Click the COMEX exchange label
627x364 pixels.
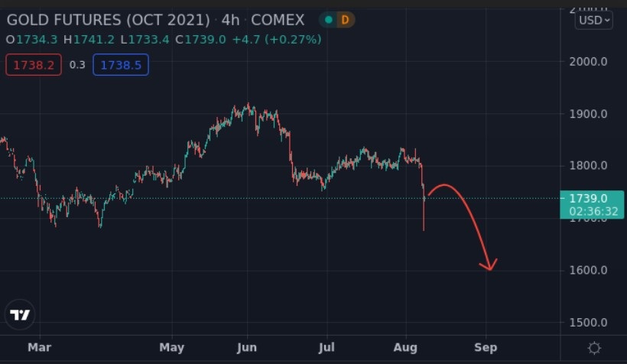[278, 20]
